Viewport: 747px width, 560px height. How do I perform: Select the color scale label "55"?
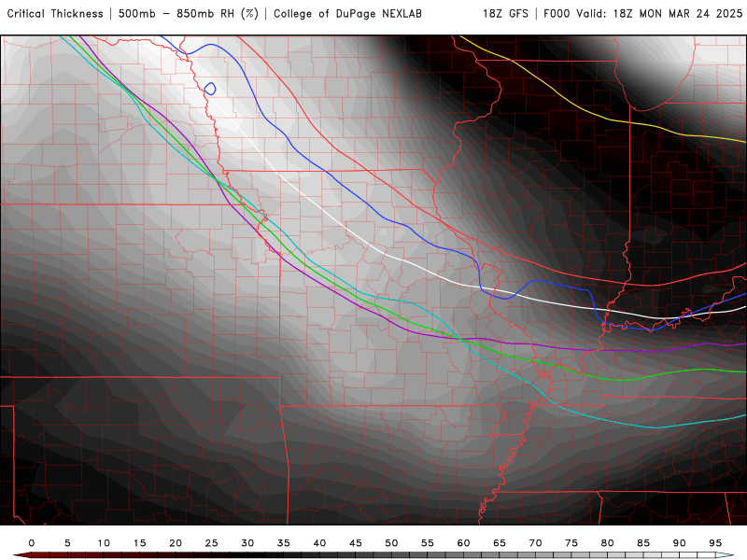click(428, 543)
